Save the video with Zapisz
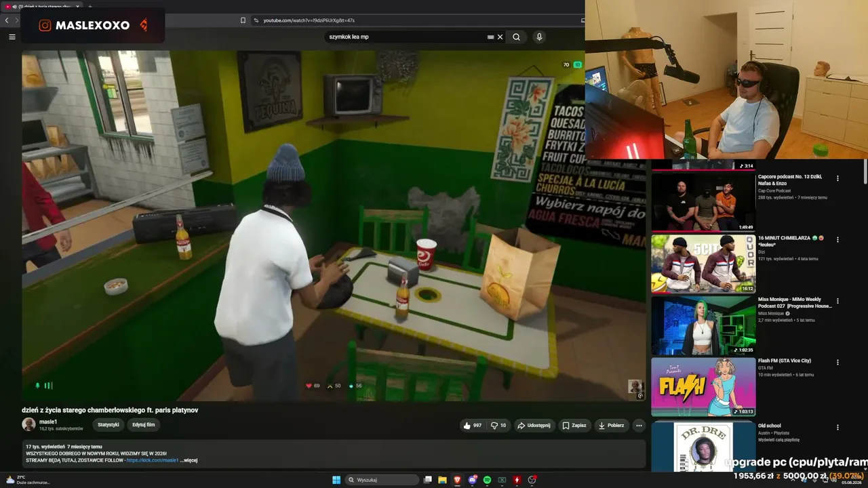This screenshot has height=488, width=868. 574,426
